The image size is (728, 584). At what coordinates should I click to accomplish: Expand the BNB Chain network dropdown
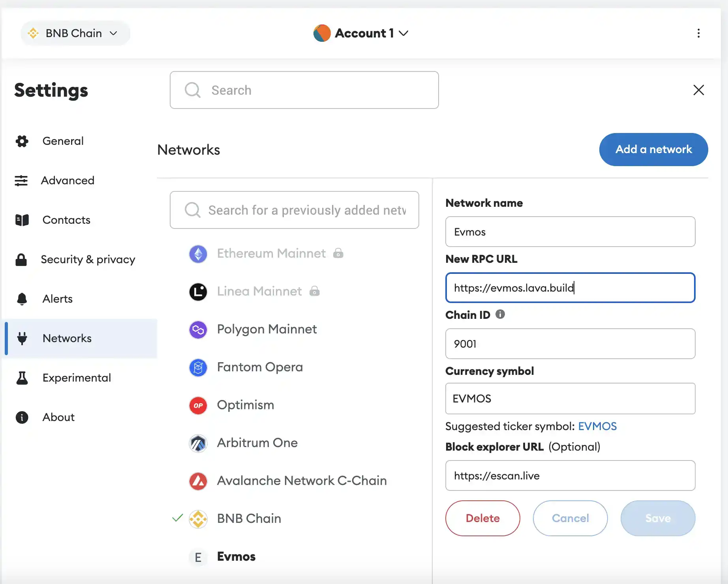[x=75, y=33]
